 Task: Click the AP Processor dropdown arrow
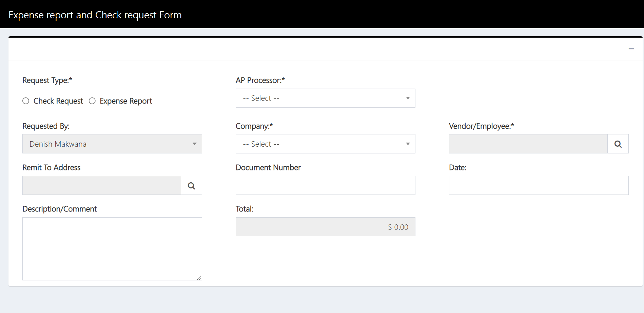click(408, 98)
